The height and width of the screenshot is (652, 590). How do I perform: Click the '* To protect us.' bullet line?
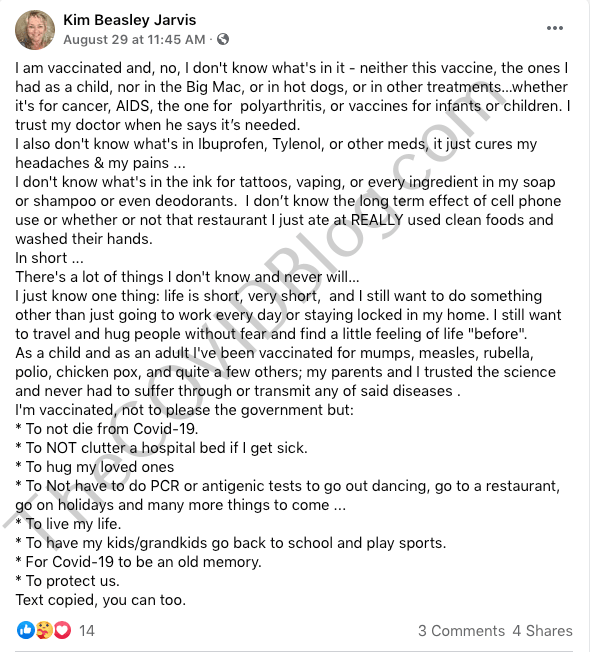click(67, 581)
